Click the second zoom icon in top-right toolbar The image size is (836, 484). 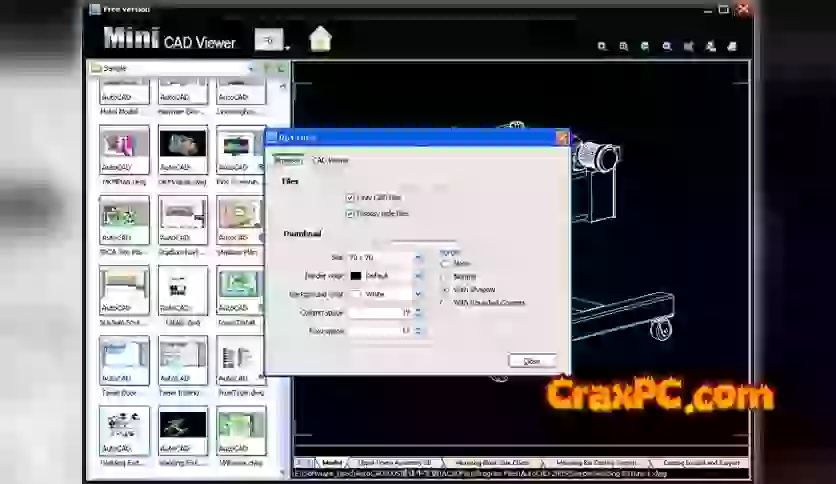624,46
